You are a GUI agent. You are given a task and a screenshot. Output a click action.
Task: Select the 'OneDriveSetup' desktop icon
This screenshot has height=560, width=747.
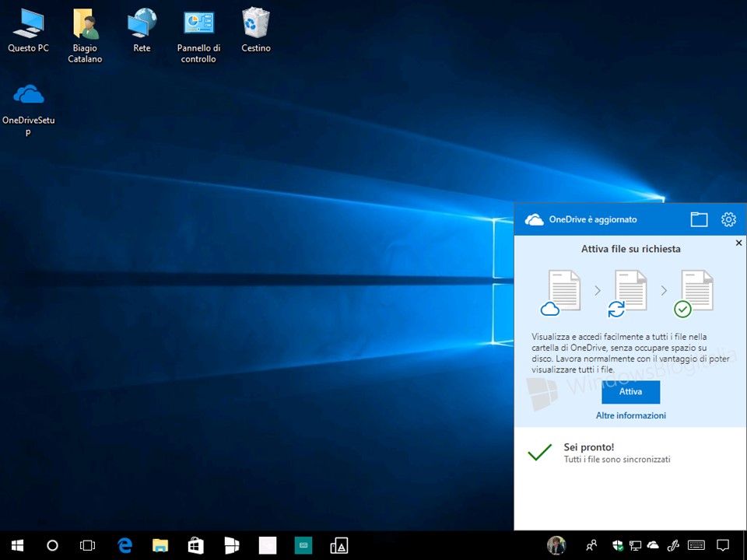[28, 110]
